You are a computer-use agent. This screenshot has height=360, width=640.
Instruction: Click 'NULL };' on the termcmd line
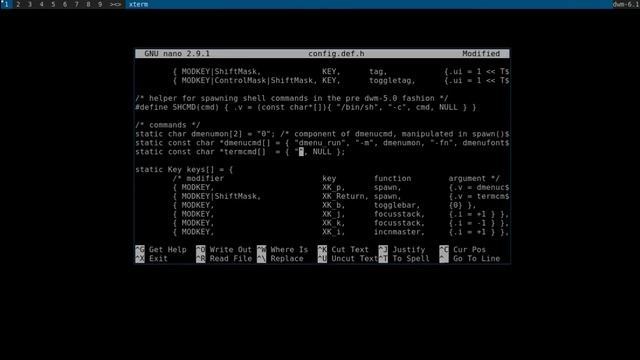click(x=329, y=152)
